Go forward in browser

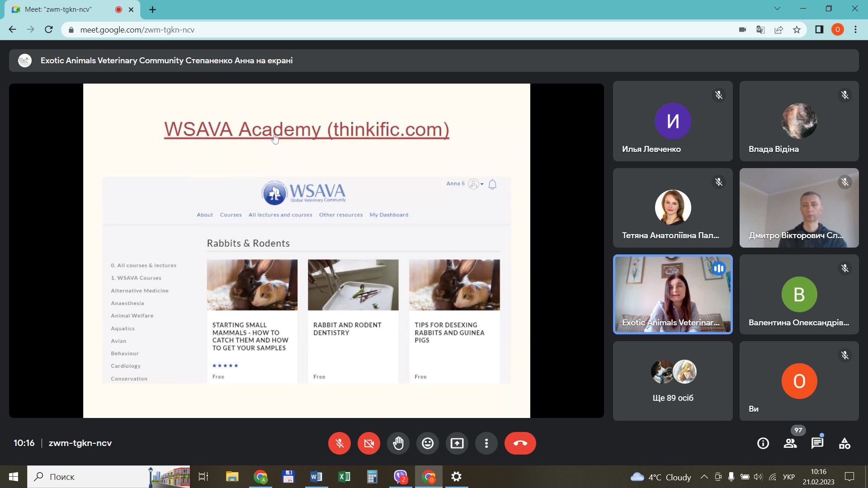[30, 30]
